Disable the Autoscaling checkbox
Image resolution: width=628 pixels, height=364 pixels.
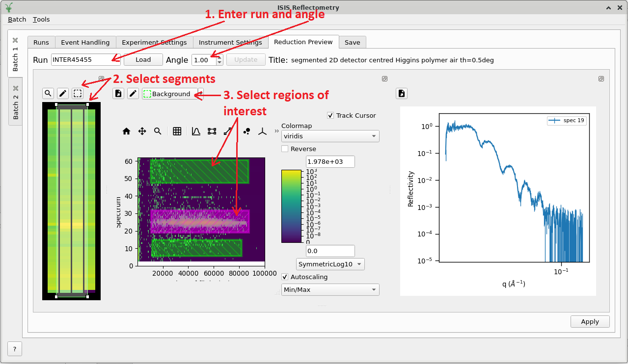point(285,277)
